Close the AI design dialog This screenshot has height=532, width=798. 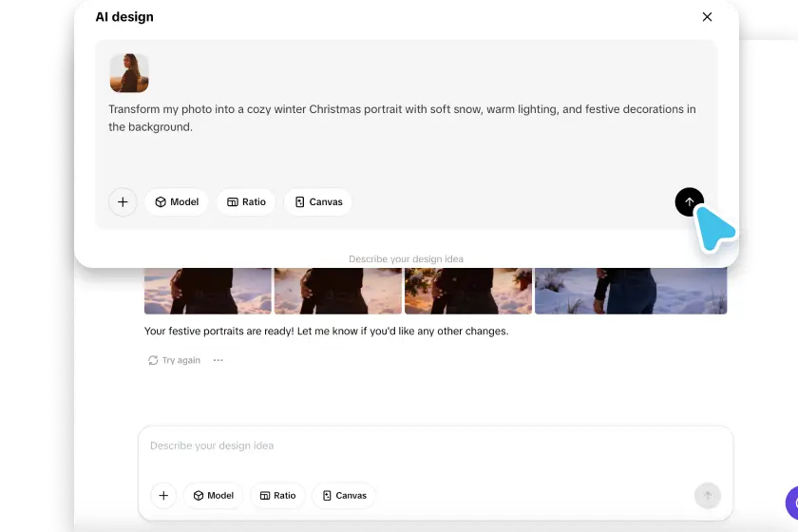click(x=707, y=17)
